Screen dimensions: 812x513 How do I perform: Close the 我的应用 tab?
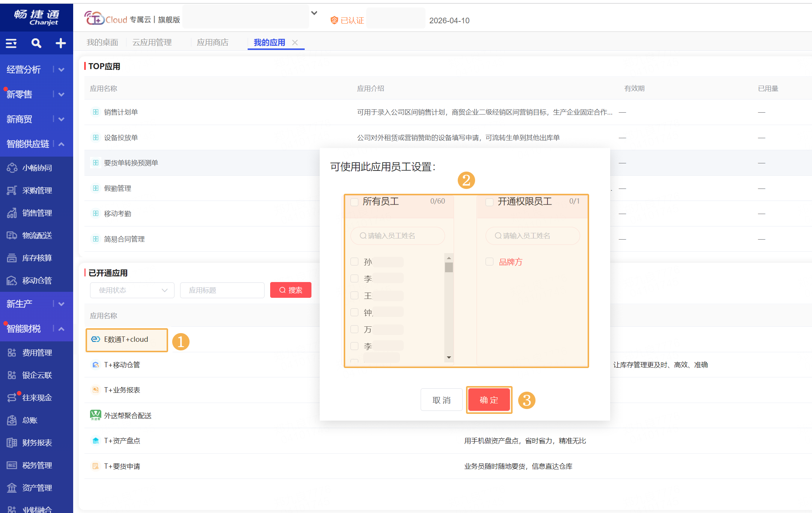[295, 42]
